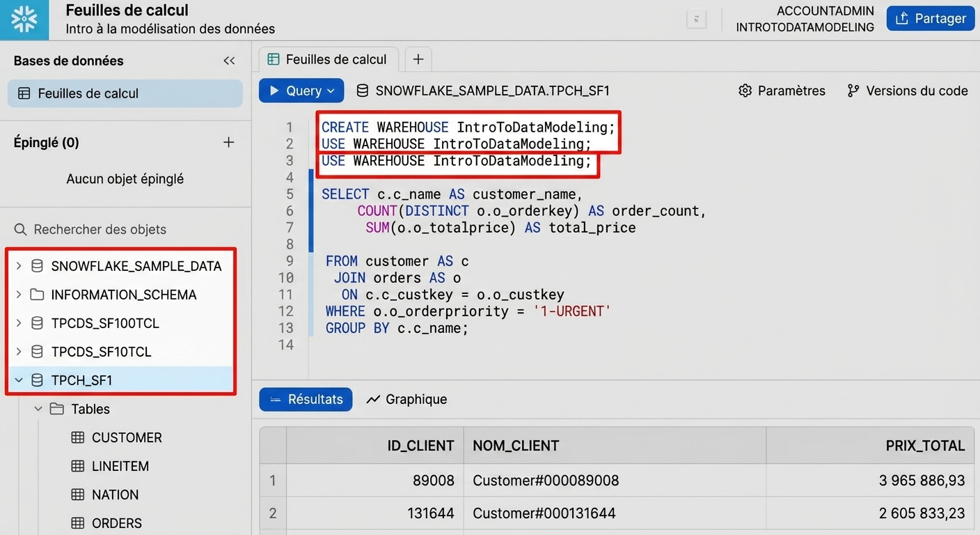
Task: Sort by the NOM_CLIENT column header
Action: 615,446
